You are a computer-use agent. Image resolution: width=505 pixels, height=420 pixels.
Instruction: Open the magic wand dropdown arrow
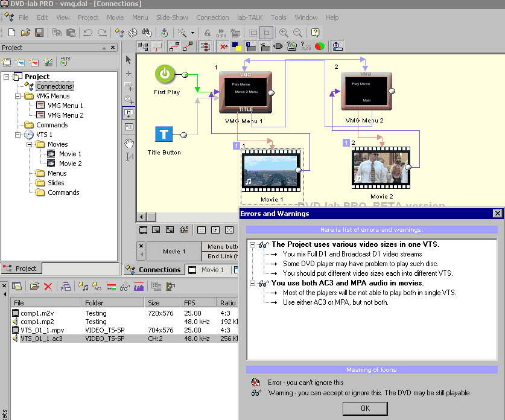coord(192,33)
